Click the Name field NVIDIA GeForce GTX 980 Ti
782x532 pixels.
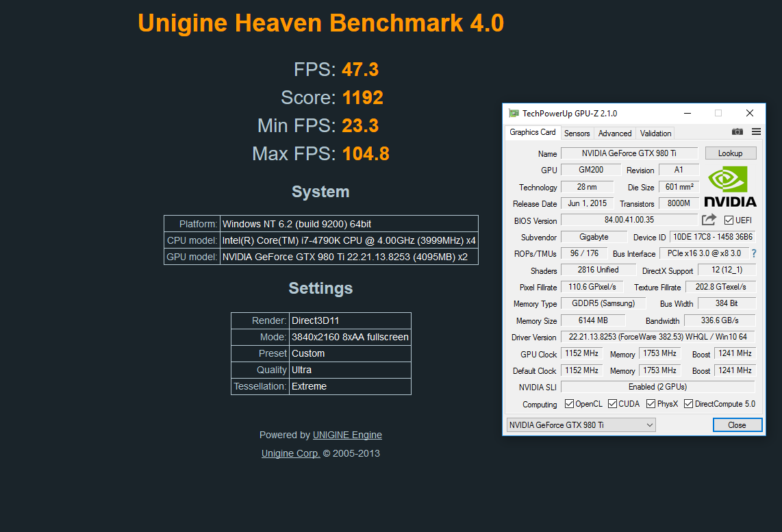(629, 153)
